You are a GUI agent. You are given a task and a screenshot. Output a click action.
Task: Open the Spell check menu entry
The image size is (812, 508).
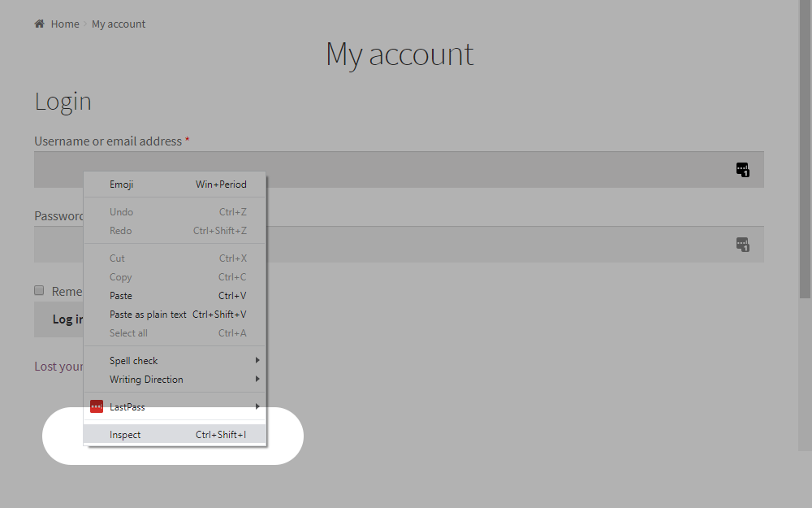[x=175, y=360]
